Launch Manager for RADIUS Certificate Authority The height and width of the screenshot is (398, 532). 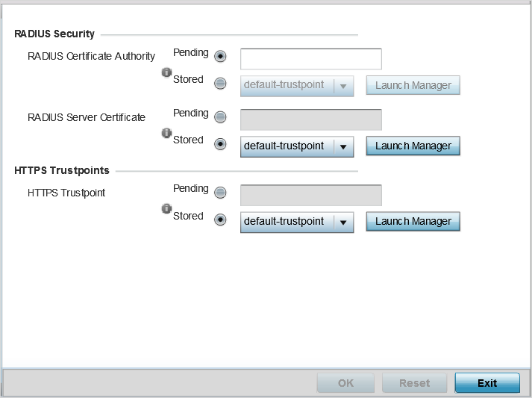[x=413, y=85]
